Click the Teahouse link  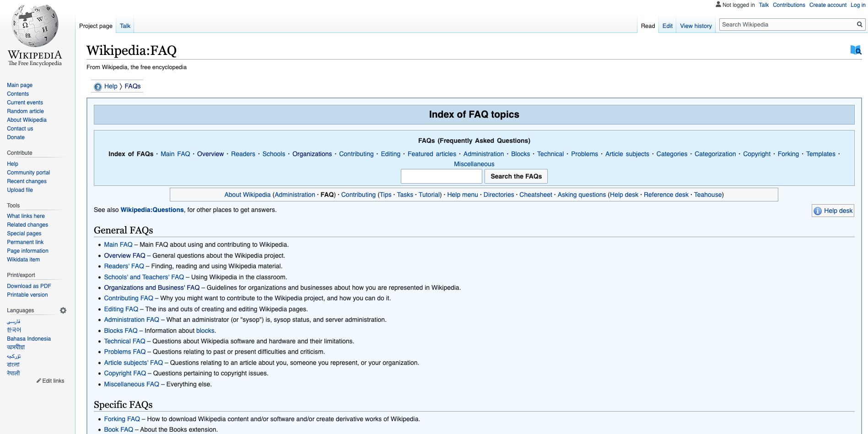(708, 195)
